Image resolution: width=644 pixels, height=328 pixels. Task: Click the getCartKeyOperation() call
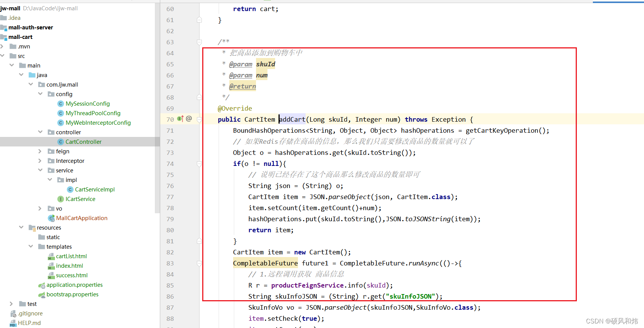(x=506, y=130)
